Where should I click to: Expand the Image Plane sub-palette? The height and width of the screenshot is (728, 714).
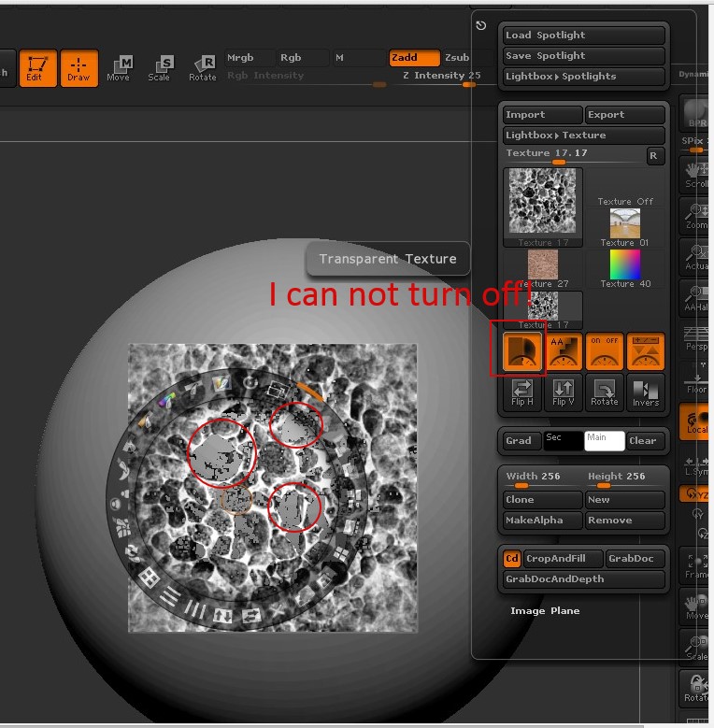click(x=545, y=610)
